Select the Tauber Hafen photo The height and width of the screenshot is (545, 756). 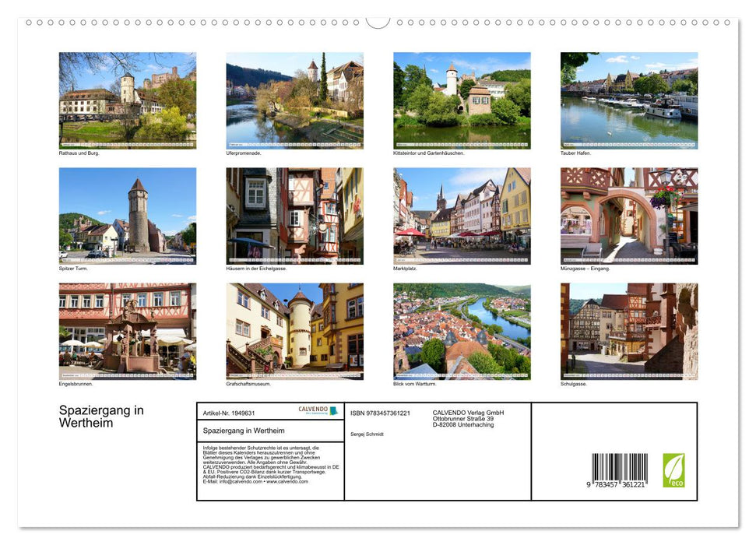(628, 100)
